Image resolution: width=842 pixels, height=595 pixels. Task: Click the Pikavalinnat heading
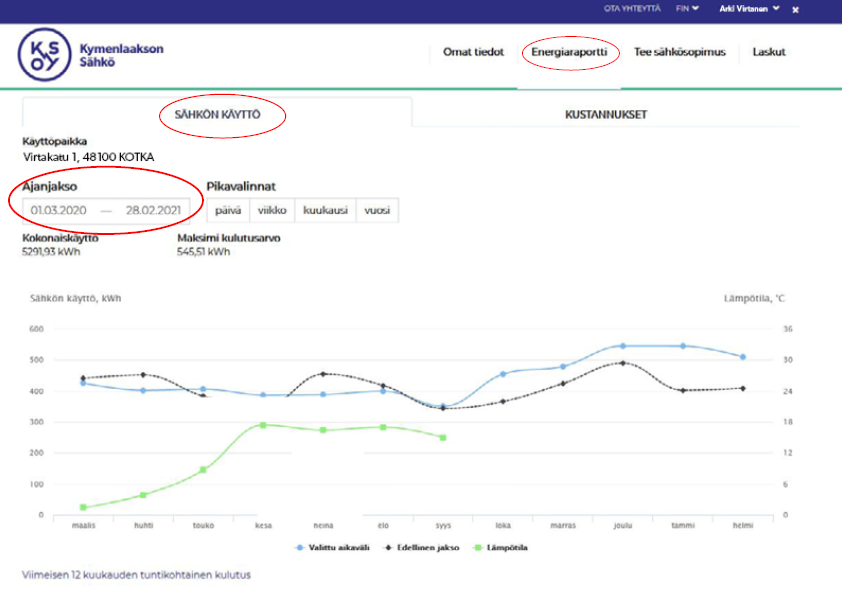[x=241, y=187]
